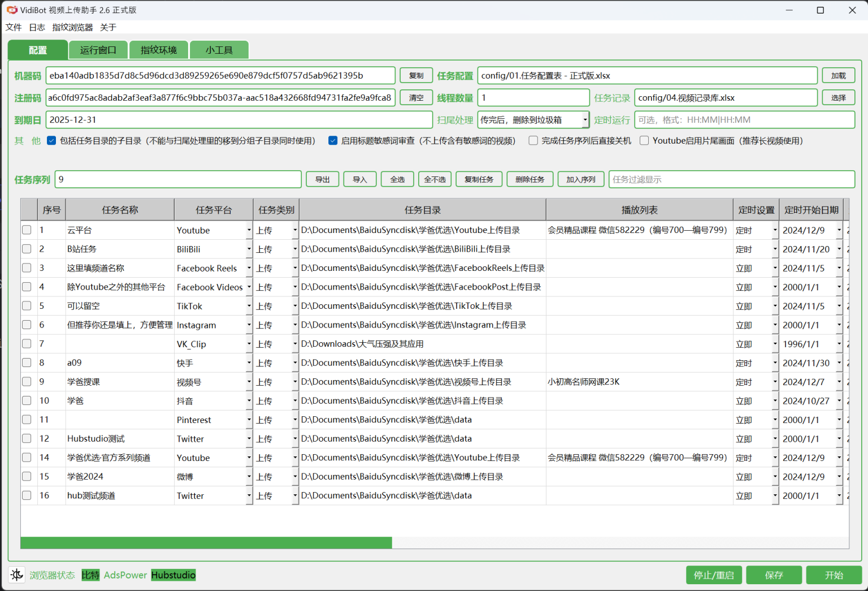The height and width of the screenshot is (591, 868).
Task: Check the row 2 B站任务 checkbox
Action: coord(27,249)
